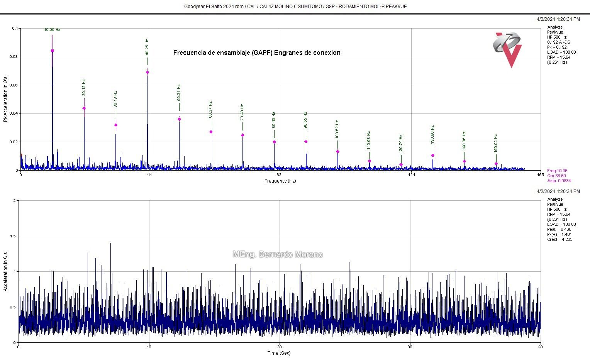Pick the peak marker at 70.43 Hz
Viewport: 590px width, 364px height.
[x=242, y=135]
